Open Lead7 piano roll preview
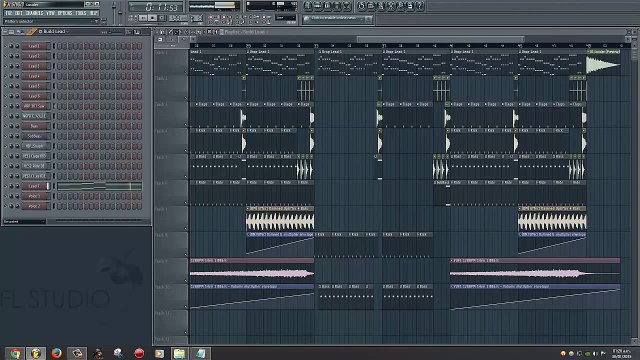This screenshot has height=360, width=640. [100, 186]
